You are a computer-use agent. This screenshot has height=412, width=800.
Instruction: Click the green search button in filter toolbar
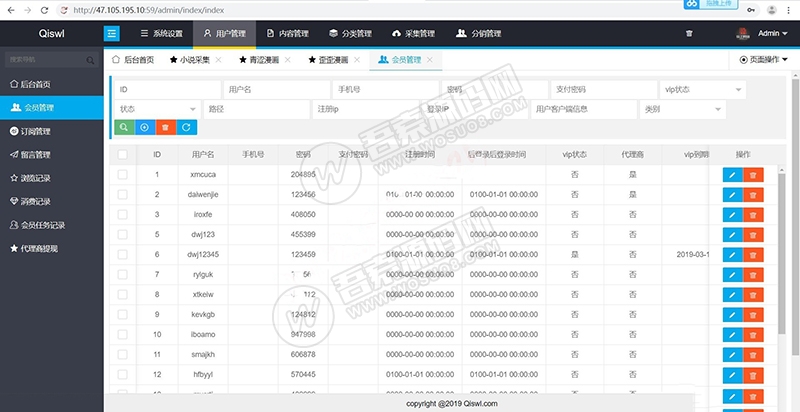[122, 127]
